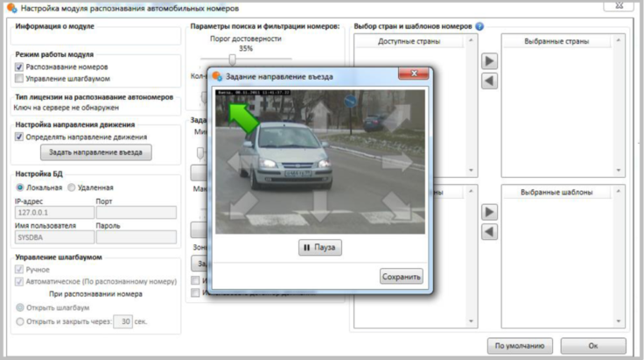
Task: Add template with right arrow button
Action: tap(489, 212)
